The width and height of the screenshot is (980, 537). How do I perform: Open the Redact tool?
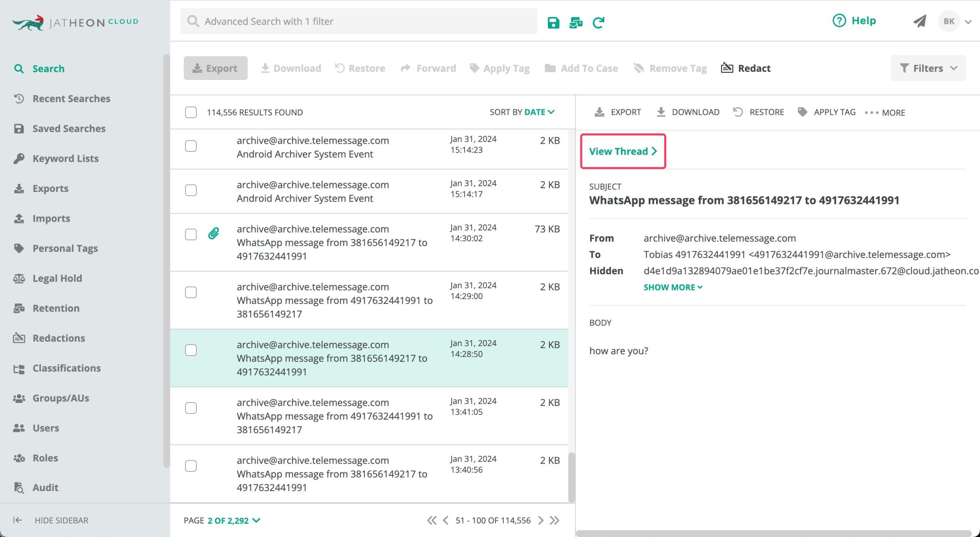745,68
